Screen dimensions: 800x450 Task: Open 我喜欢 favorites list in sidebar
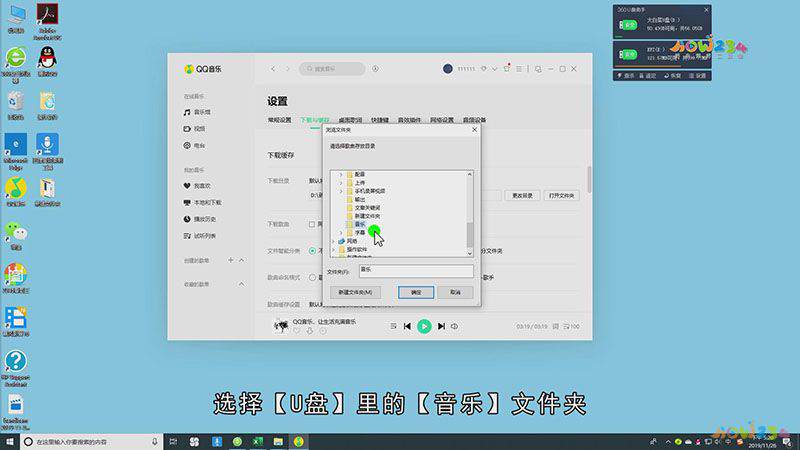pos(197,186)
